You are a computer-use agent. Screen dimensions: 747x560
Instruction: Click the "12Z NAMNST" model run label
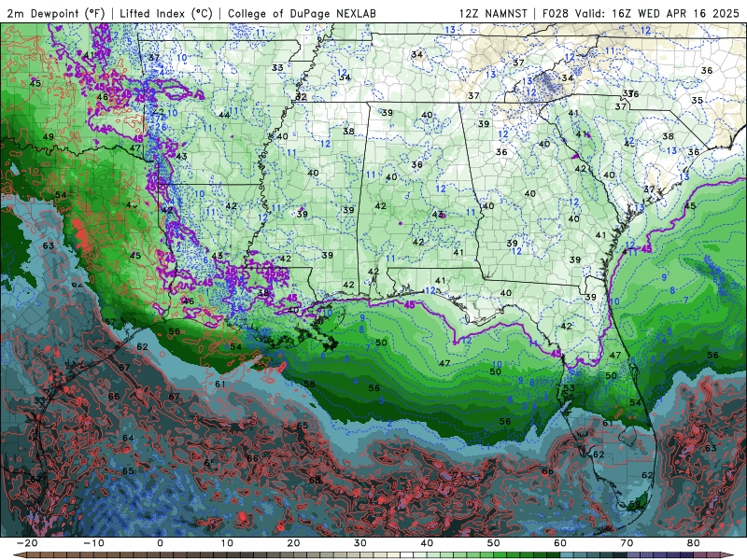[493, 13]
